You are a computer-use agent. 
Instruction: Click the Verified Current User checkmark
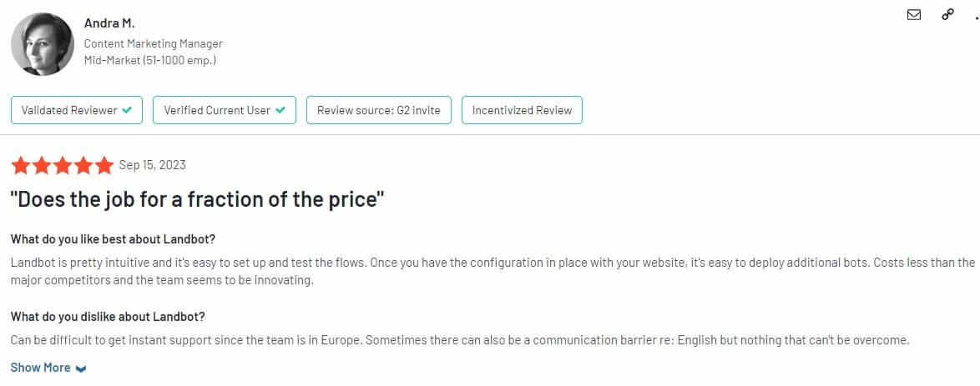[280, 110]
